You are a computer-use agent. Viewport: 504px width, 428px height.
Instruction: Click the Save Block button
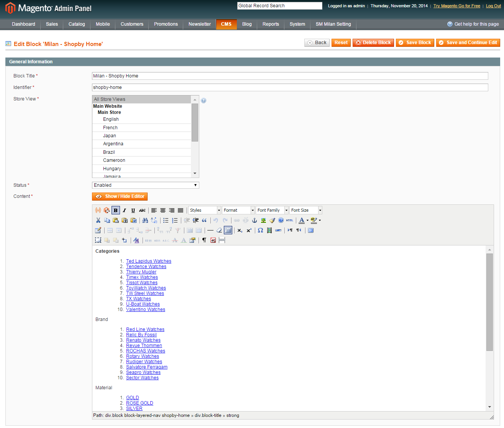click(x=415, y=43)
